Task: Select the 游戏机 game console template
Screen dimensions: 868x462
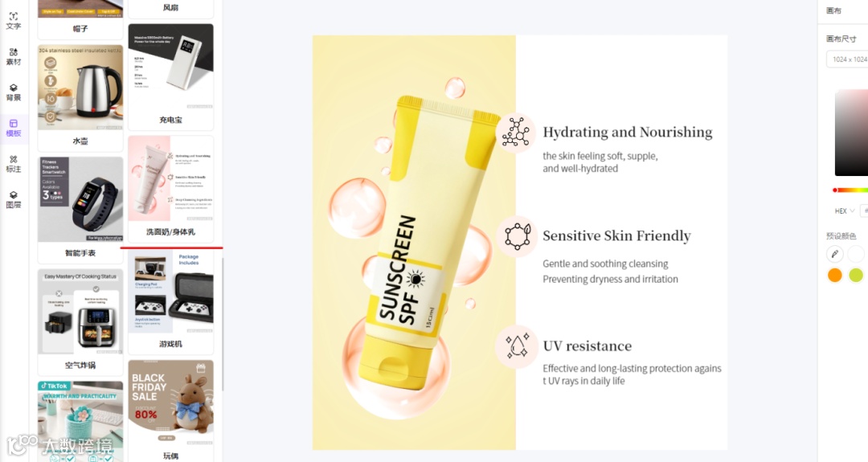Action: click(x=170, y=302)
